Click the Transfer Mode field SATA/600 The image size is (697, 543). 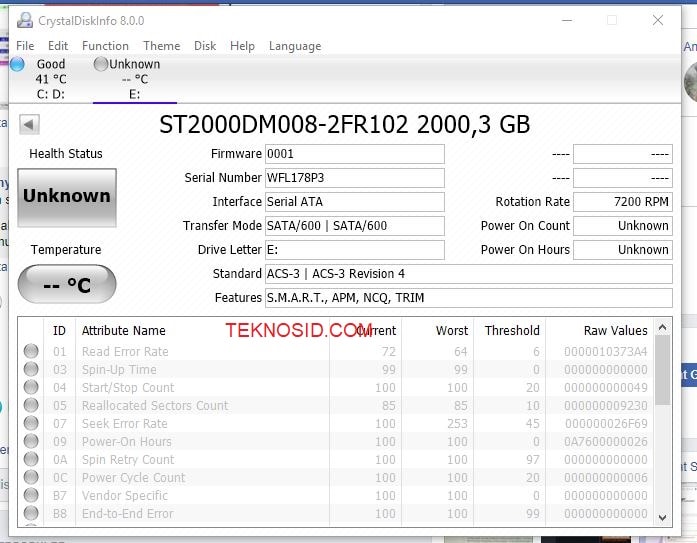355,226
